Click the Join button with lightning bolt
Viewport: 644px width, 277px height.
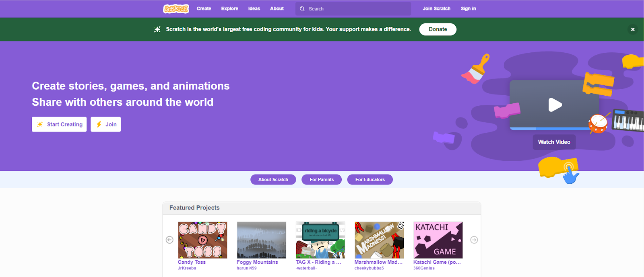pyautogui.click(x=105, y=124)
